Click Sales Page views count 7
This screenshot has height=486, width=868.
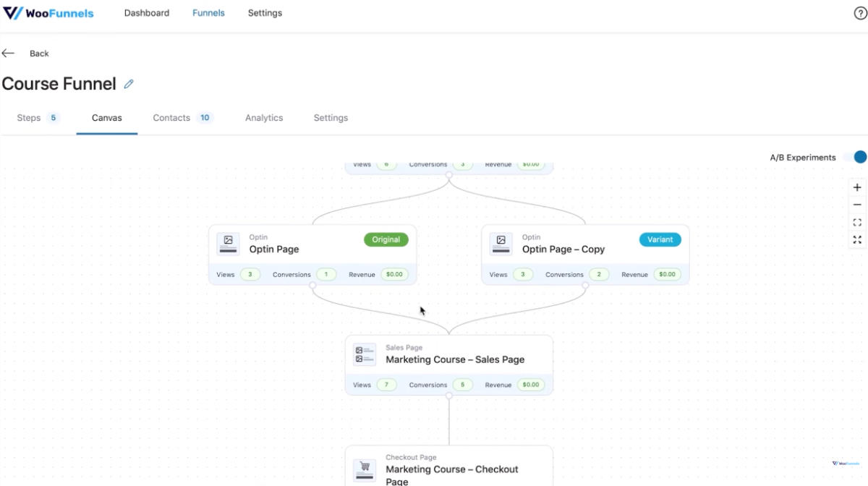tap(386, 385)
